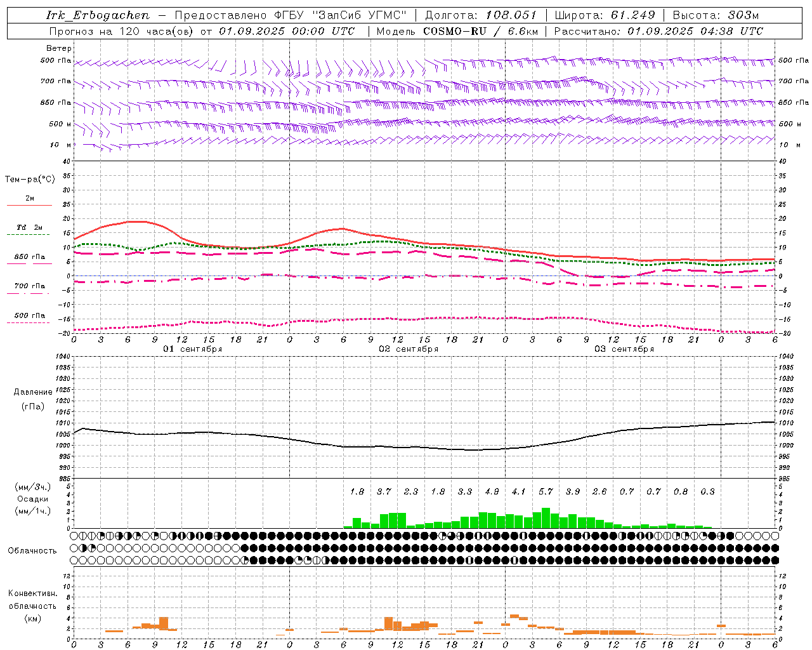Image resolution: width=812 pixels, height=650 pixels.
Task: Click the computed time 01.09.2025 04:38 UTC
Action: coord(695,31)
